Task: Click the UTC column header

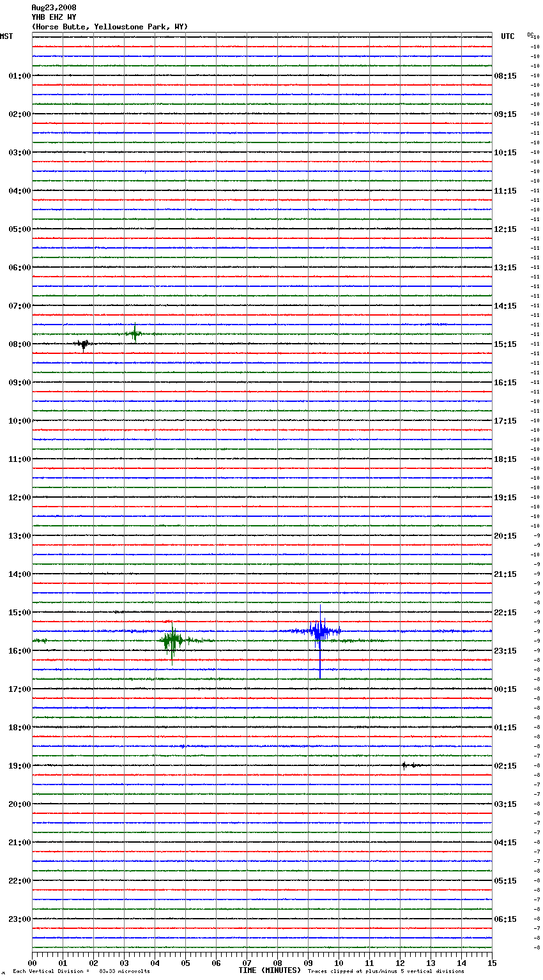Action: (x=508, y=36)
